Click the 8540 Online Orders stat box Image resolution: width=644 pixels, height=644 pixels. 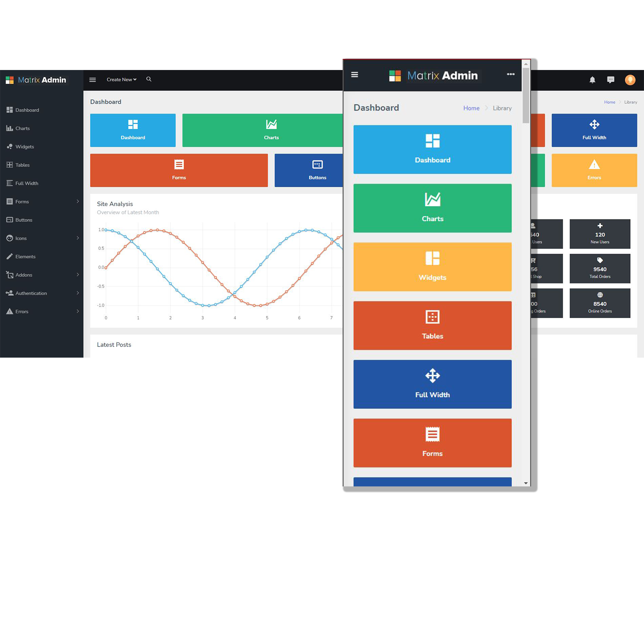coord(600,303)
